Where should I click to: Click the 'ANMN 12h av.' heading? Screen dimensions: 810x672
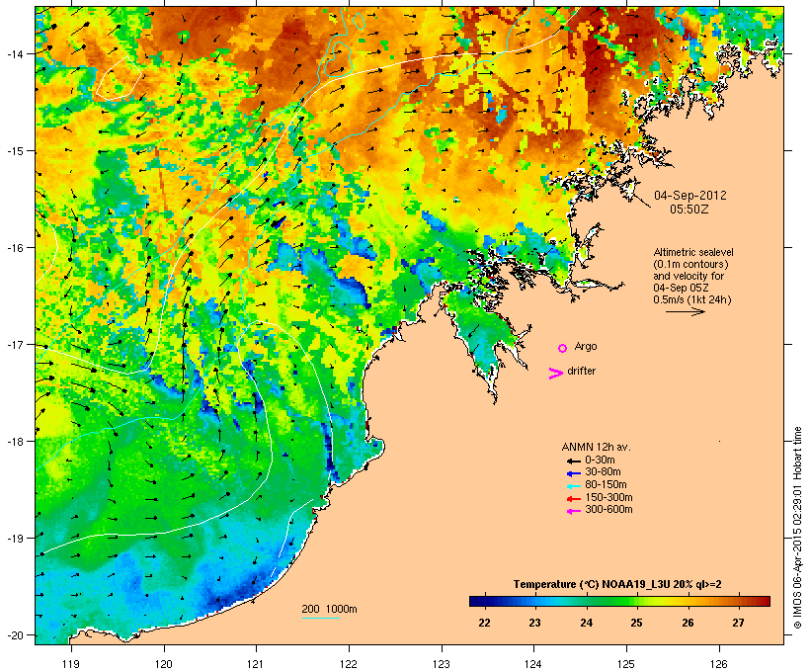[596, 447]
